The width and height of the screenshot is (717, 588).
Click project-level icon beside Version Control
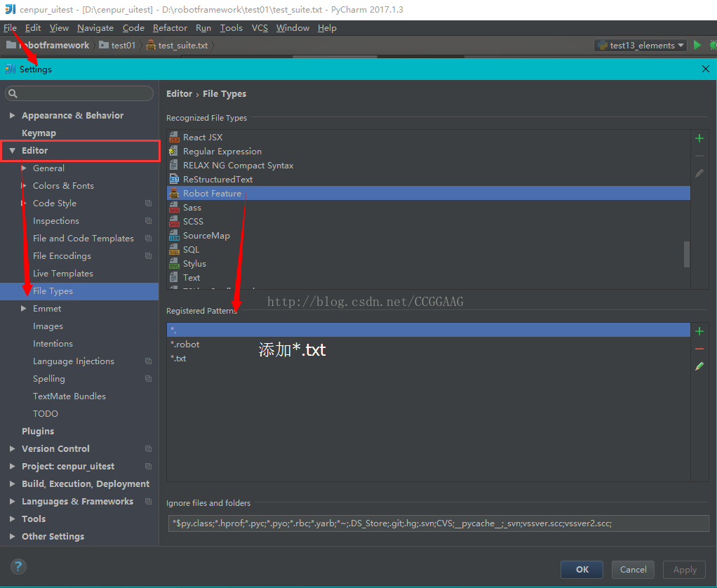click(x=148, y=448)
